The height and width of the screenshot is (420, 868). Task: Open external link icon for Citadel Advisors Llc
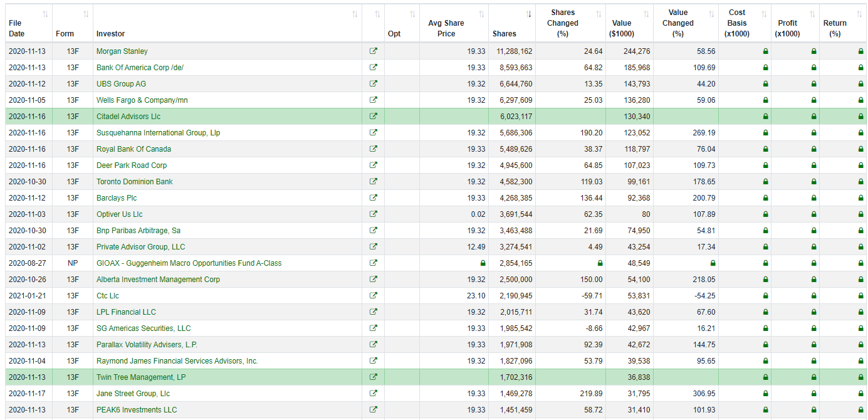click(x=374, y=117)
